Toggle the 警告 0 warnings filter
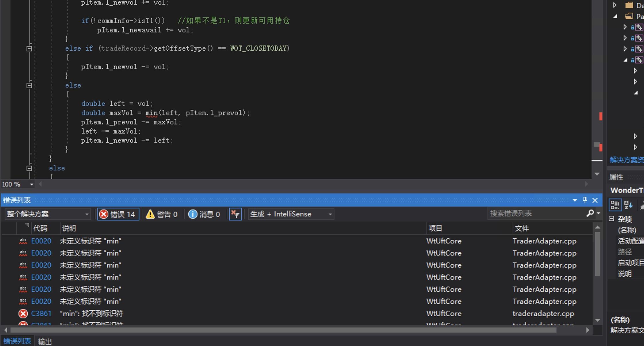644x346 pixels. (x=162, y=214)
